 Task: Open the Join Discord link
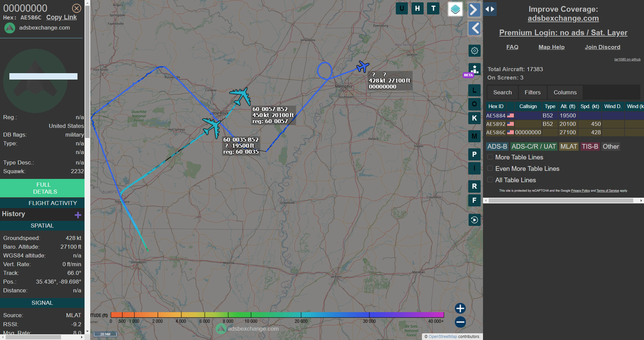click(602, 47)
